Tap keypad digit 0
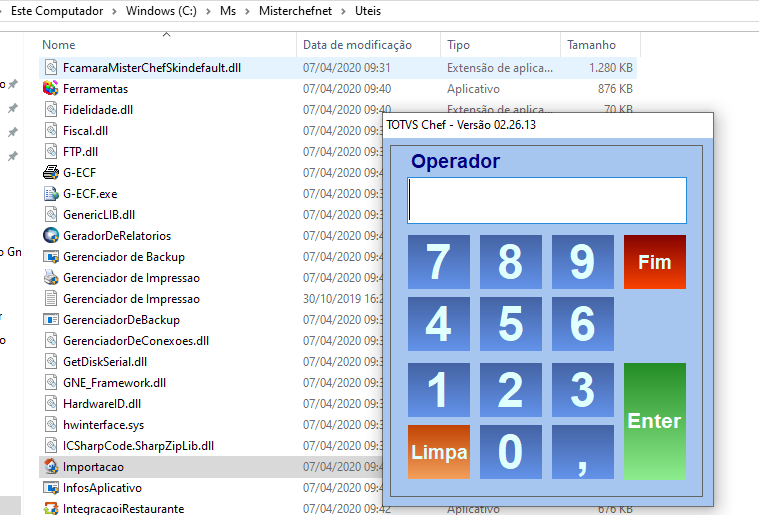The image size is (759, 515). point(511,452)
